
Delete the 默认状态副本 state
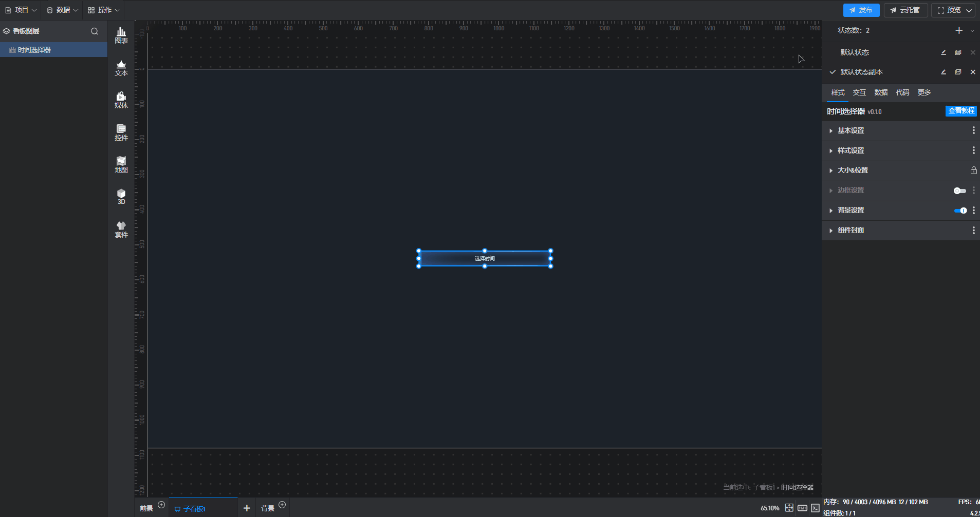pos(973,72)
